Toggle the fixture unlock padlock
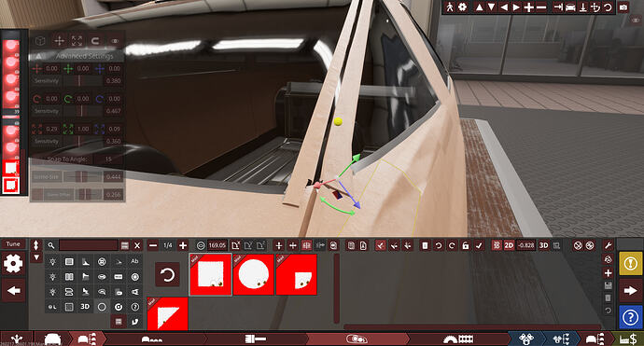644x346 pixels. [x=466, y=245]
